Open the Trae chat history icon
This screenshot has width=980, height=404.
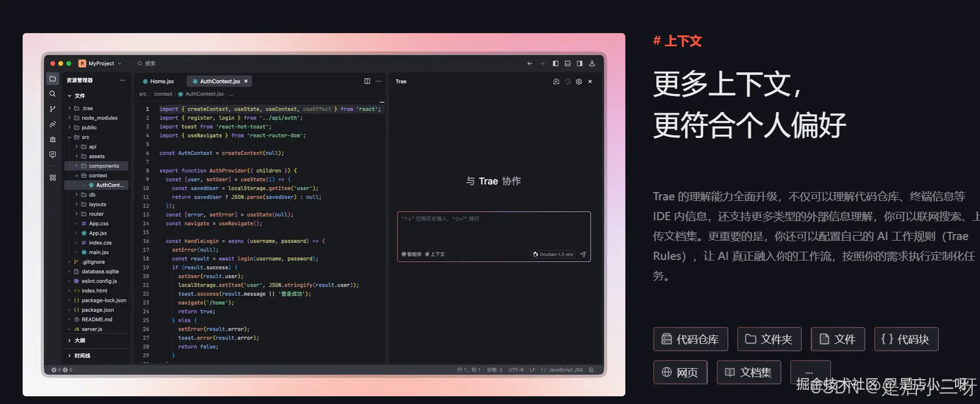568,82
